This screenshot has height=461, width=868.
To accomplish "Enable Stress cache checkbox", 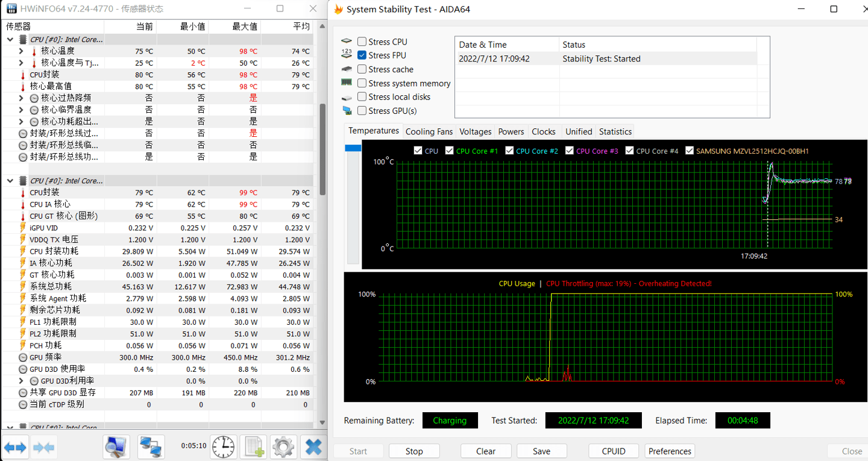I will pyautogui.click(x=362, y=69).
